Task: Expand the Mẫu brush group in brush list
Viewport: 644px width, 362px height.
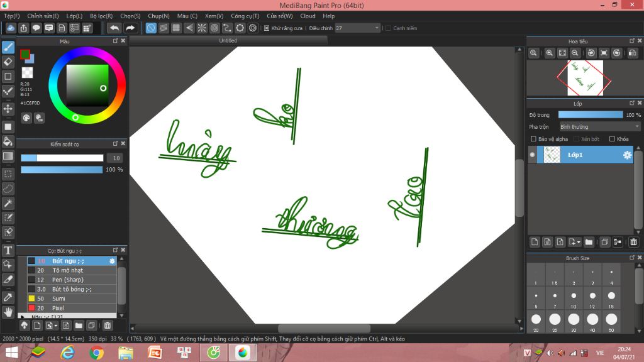Action: pos(23,317)
